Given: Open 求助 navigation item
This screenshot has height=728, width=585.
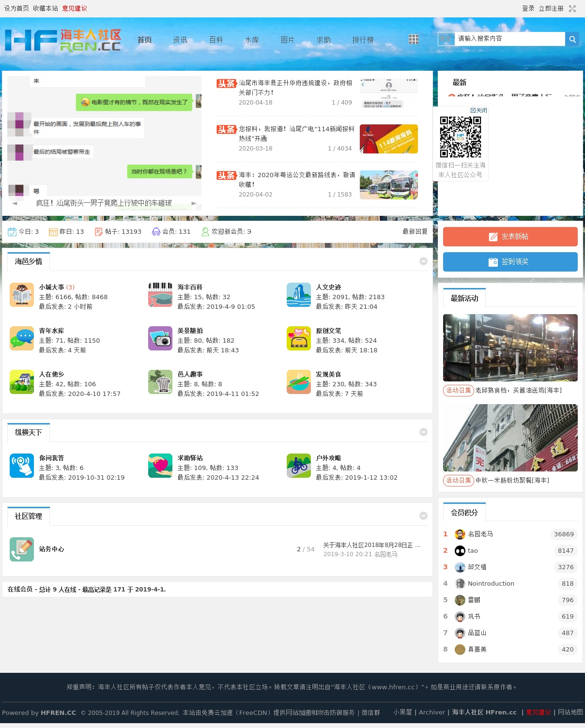Looking at the screenshot, I should pos(323,40).
